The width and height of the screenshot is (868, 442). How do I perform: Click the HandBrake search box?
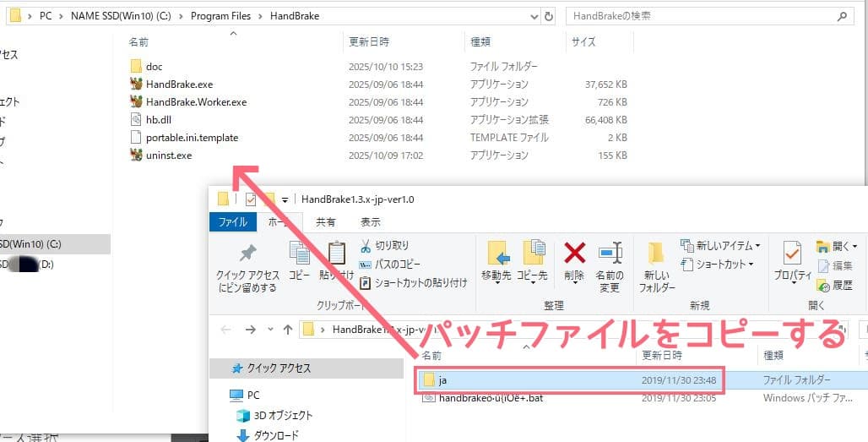tap(701, 16)
